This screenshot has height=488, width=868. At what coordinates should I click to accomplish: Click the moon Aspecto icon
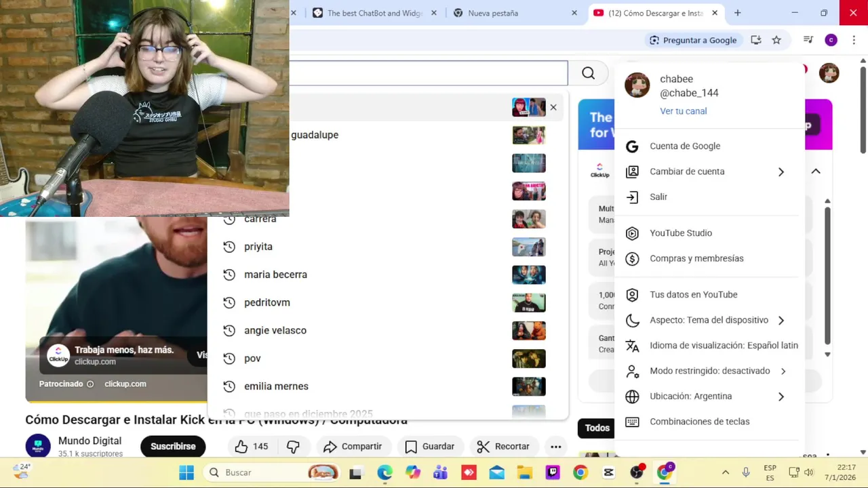632,321
